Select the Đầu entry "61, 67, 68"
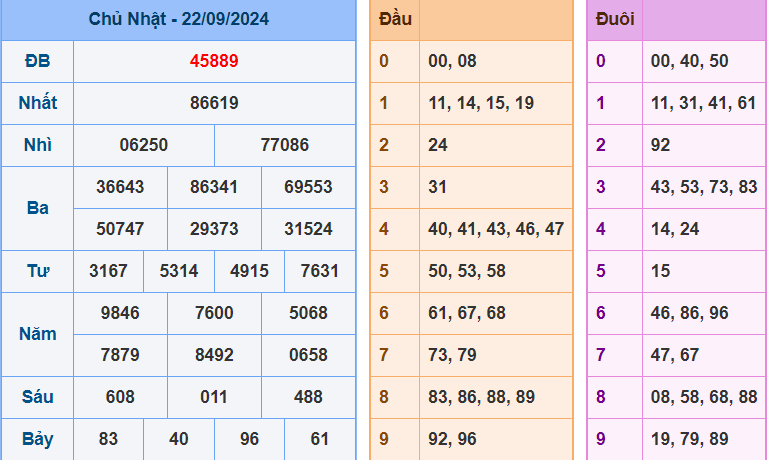 [467, 313]
